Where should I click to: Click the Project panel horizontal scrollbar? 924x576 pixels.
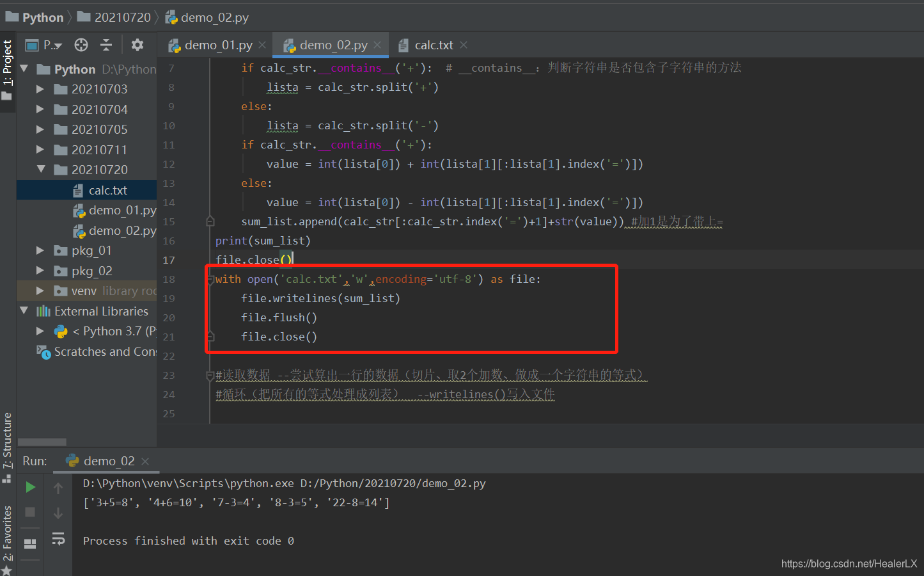pos(42,442)
